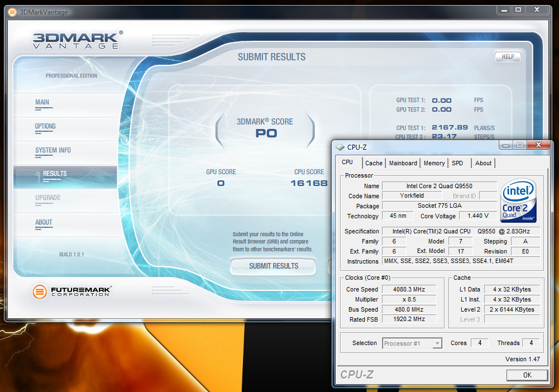Click the GPU TEST 1 value 0.00
The width and height of the screenshot is (559, 392).
442,101
